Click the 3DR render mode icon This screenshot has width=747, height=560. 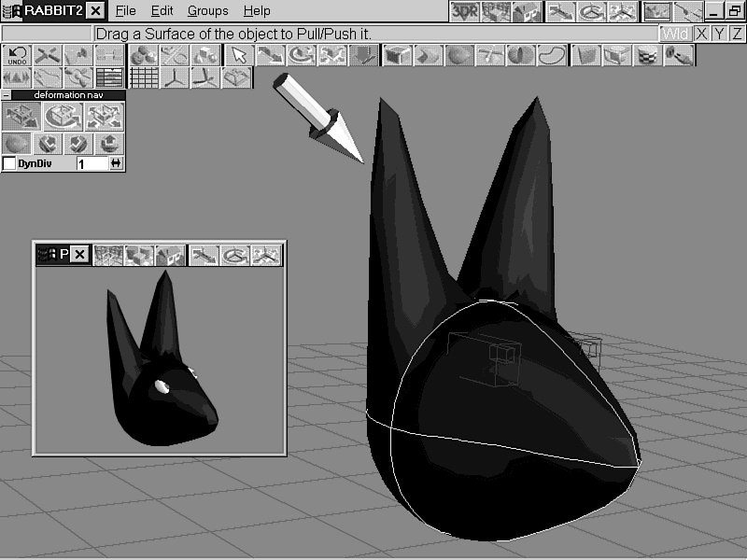pyautogui.click(x=464, y=11)
